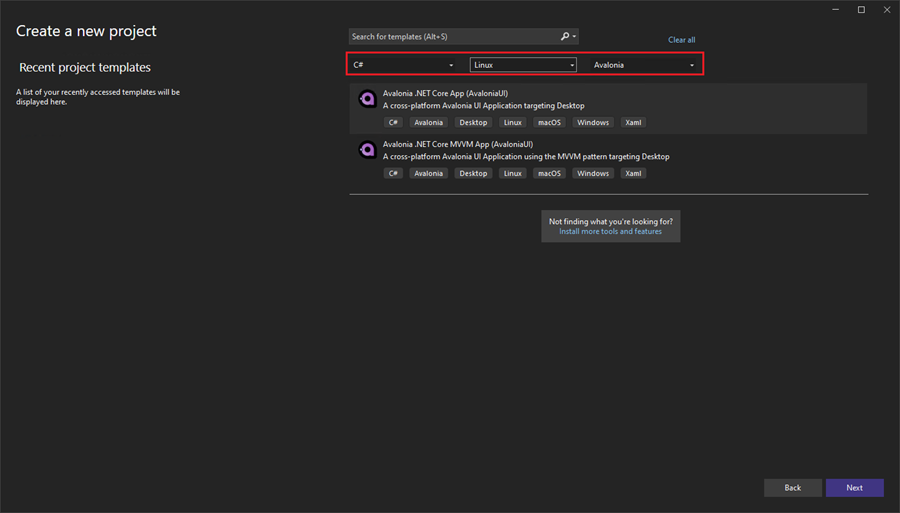This screenshot has height=513, width=900.
Task: Maximize the Create a new project window
Action: pyautogui.click(x=861, y=10)
